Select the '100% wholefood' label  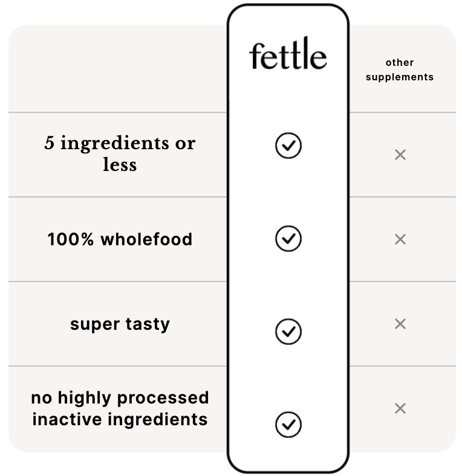coord(120,239)
